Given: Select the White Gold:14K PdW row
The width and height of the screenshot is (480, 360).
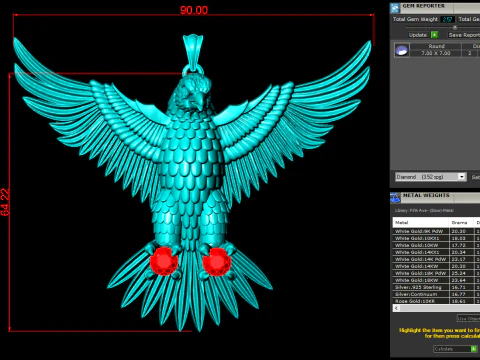Looking at the screenshot, I should [436, 259].
